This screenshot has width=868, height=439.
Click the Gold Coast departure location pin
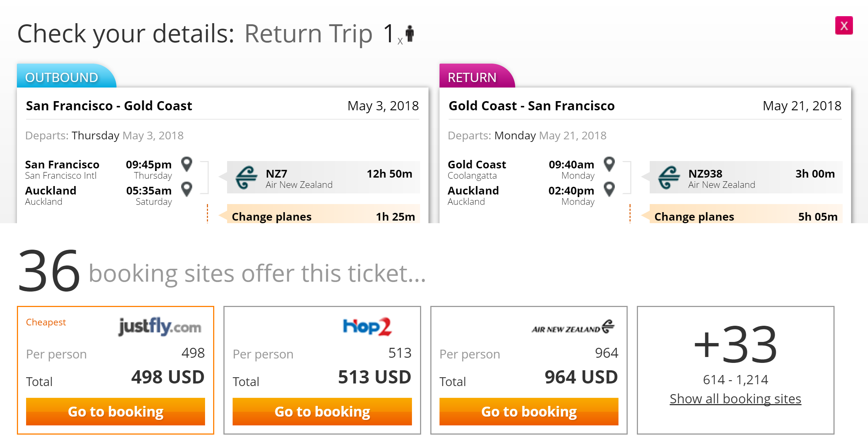coord(609,164)
